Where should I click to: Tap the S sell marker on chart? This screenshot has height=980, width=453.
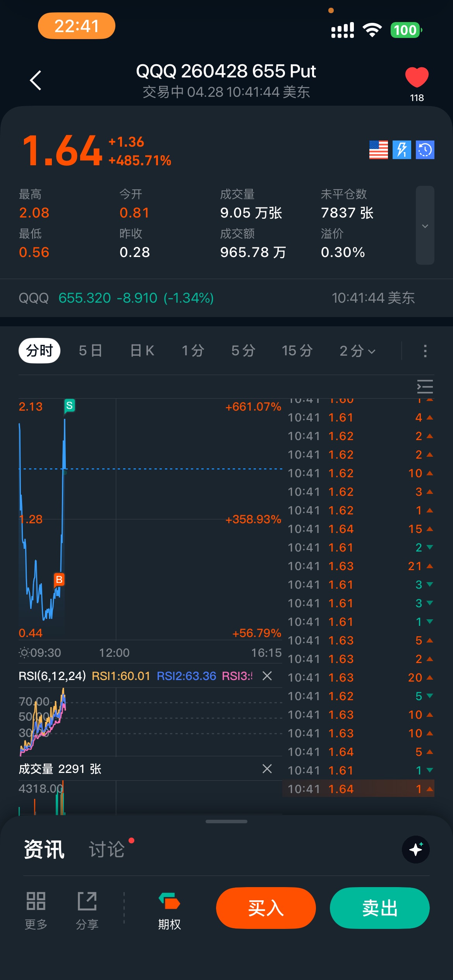[69, 406]
